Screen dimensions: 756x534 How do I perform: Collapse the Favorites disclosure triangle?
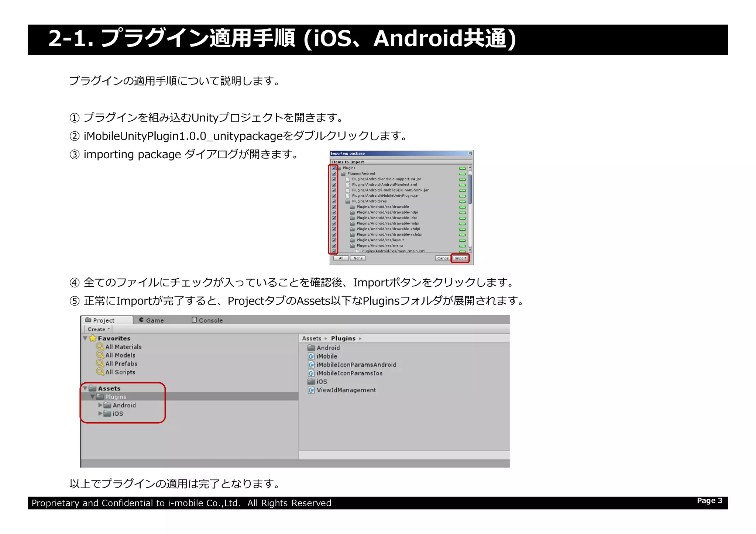[x=85, y=338]
